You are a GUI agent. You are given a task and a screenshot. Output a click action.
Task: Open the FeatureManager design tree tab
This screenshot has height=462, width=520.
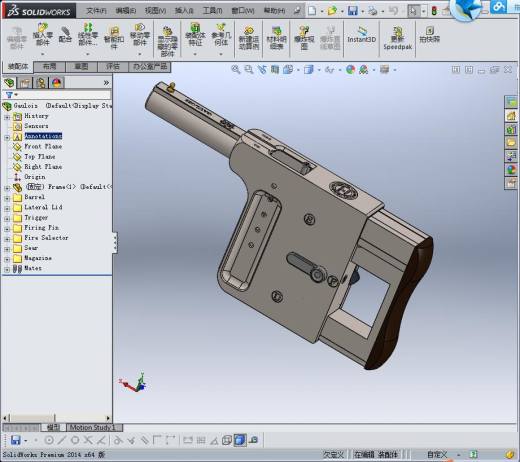(9, 82)
